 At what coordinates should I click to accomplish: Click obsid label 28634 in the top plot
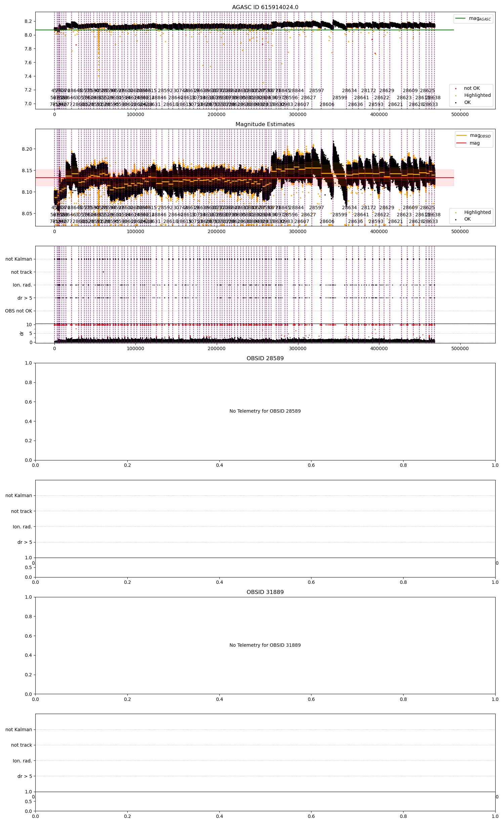[349, 90]
